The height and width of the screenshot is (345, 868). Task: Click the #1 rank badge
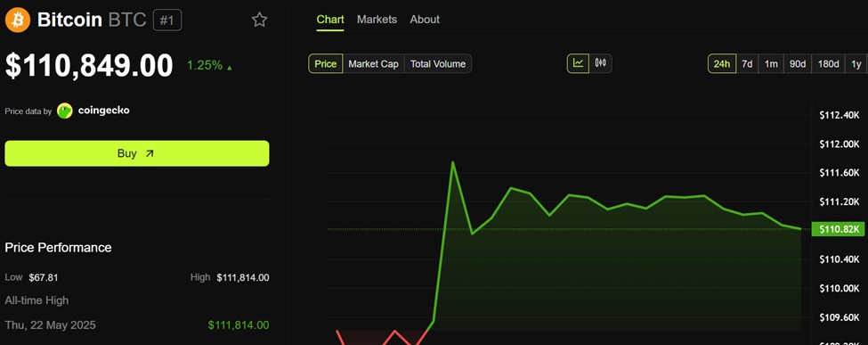coord(167,21)
